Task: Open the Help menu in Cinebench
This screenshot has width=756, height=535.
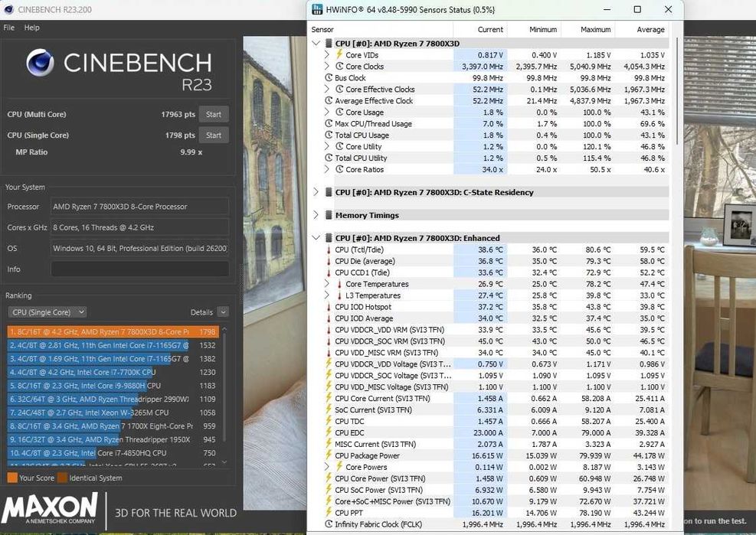Action: [x=32, y=28]
